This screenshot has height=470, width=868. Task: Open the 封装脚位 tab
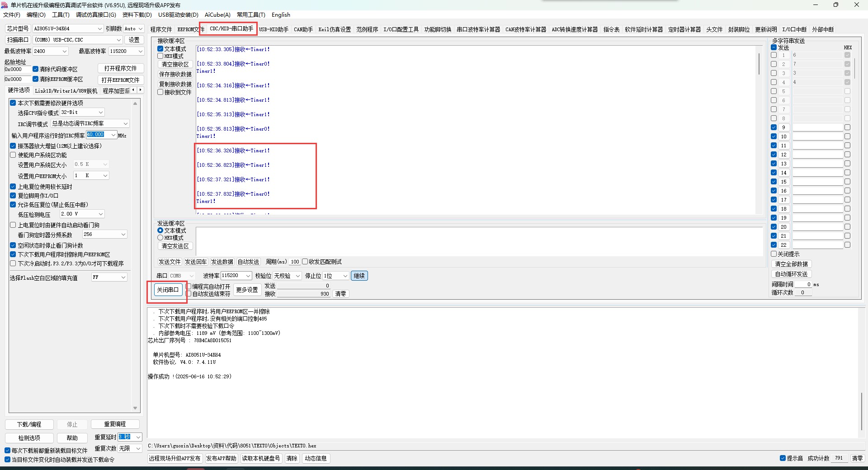click(x=739, y=29)
